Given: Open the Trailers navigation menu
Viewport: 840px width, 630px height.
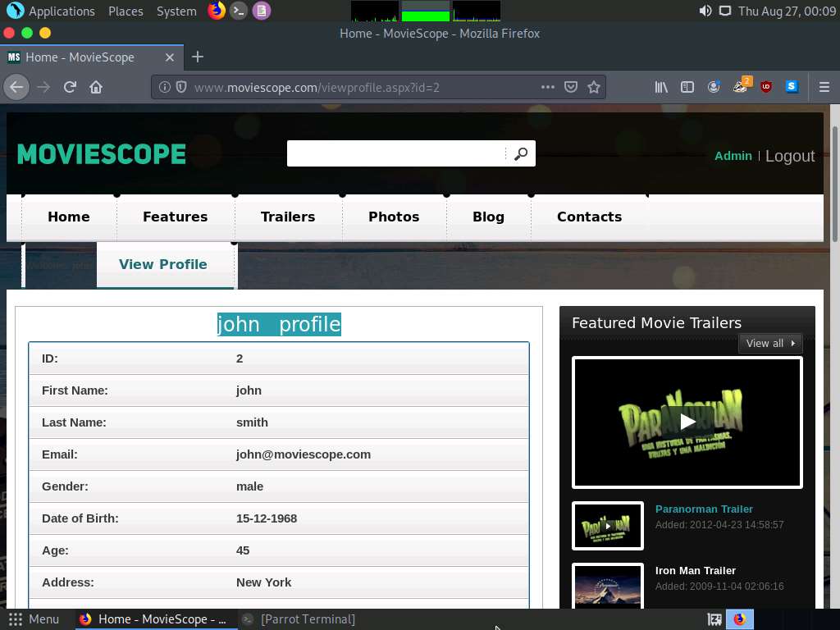Looking at the screenshot, I should coord(288,217).
